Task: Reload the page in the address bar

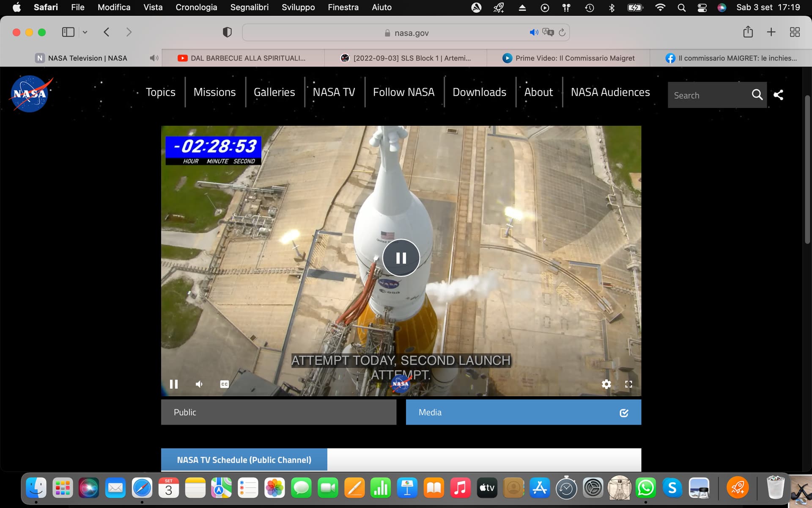Action: (x=562, y=33)
